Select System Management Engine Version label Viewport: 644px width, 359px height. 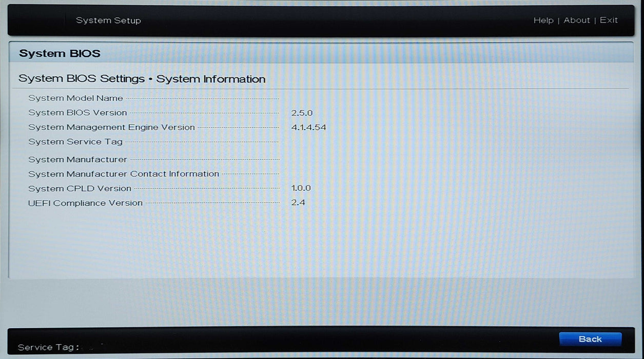111,127
